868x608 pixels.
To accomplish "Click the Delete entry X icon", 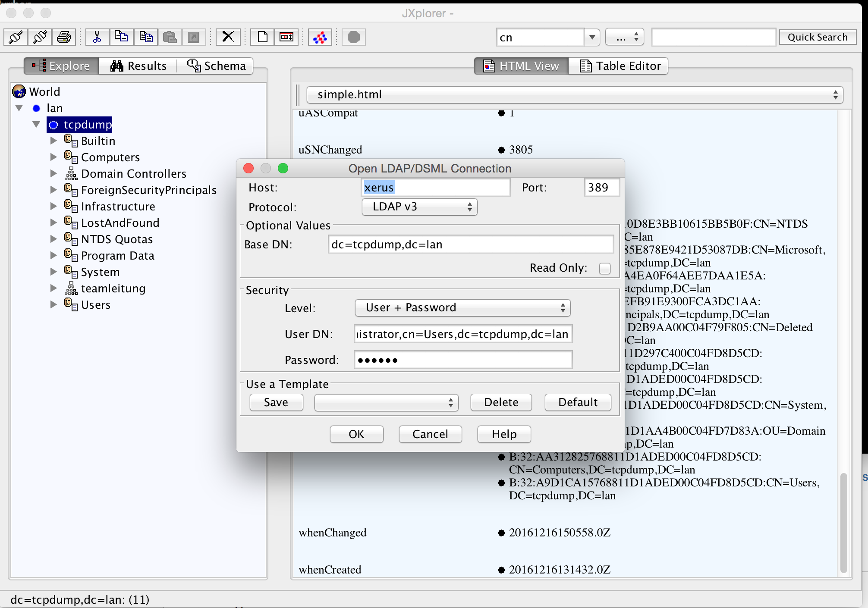I will tap(228, 37).
